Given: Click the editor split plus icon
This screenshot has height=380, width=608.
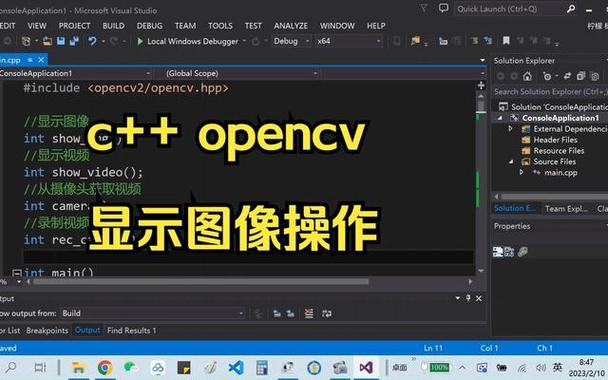Looking at the screenshot, I should click(x=481, y=85).
